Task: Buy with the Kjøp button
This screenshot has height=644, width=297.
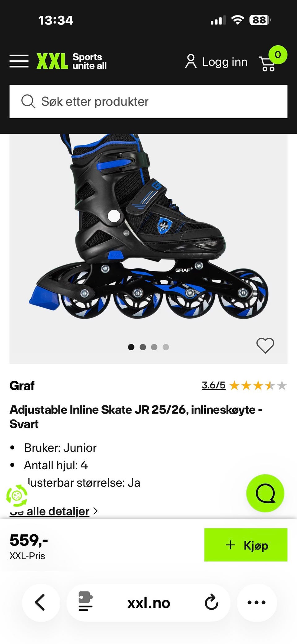Action: tap(246, 545)
